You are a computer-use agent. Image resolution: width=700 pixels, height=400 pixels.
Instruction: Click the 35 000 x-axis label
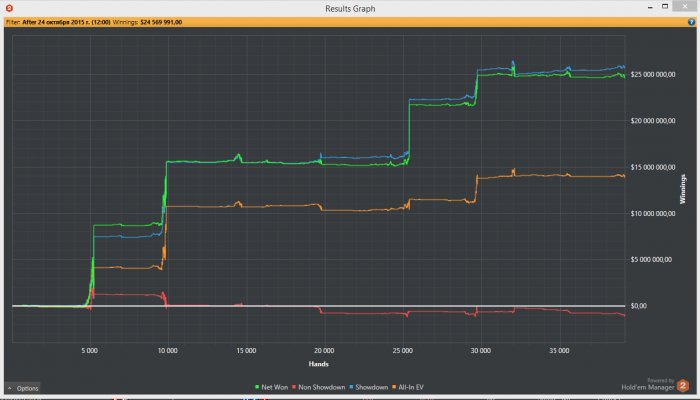click(559, 351)
